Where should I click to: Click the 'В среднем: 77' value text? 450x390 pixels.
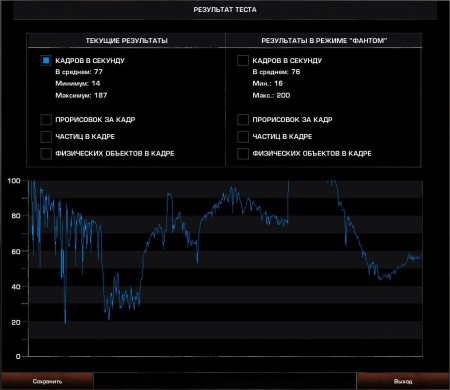(79, 72)
